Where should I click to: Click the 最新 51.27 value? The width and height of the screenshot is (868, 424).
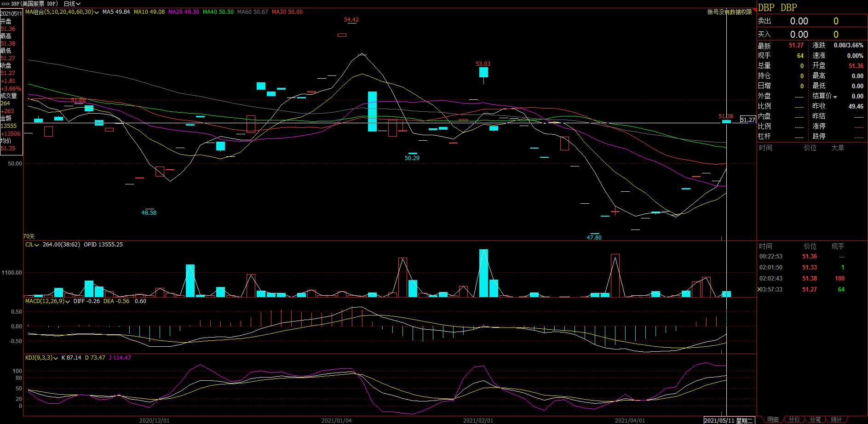tap(796, 45)
